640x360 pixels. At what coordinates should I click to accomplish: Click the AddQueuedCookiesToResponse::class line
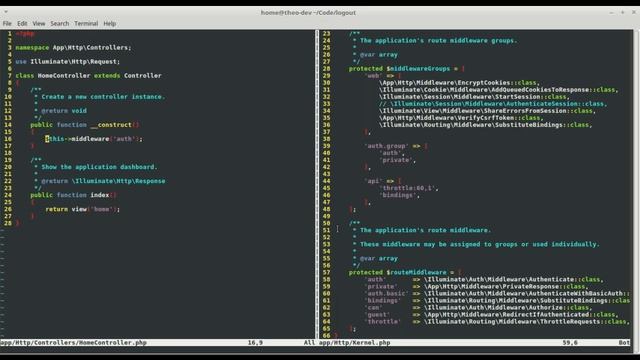click(x=499, y=90)
